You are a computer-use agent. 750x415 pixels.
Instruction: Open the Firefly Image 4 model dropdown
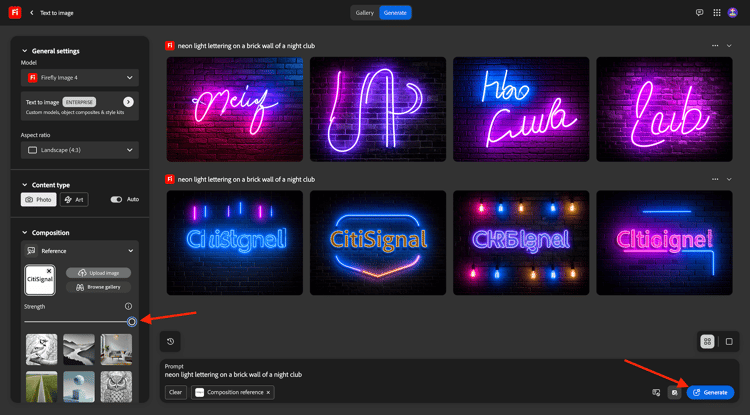click(80, 77)
